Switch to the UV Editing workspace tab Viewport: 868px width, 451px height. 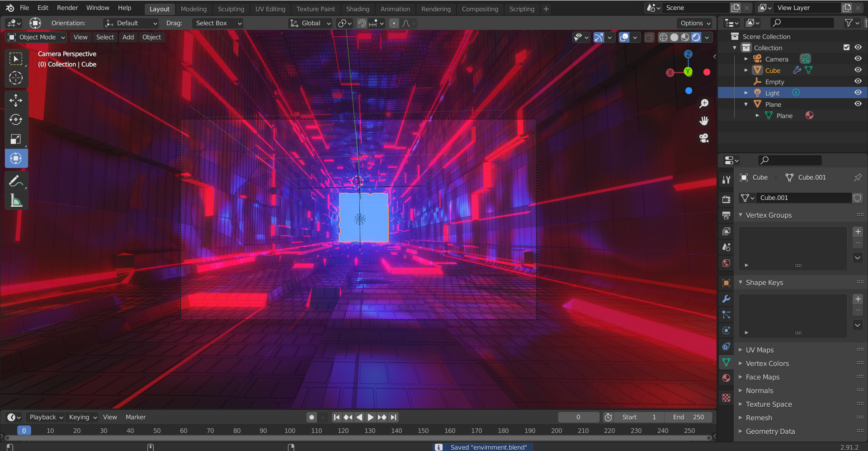point(270,9)
